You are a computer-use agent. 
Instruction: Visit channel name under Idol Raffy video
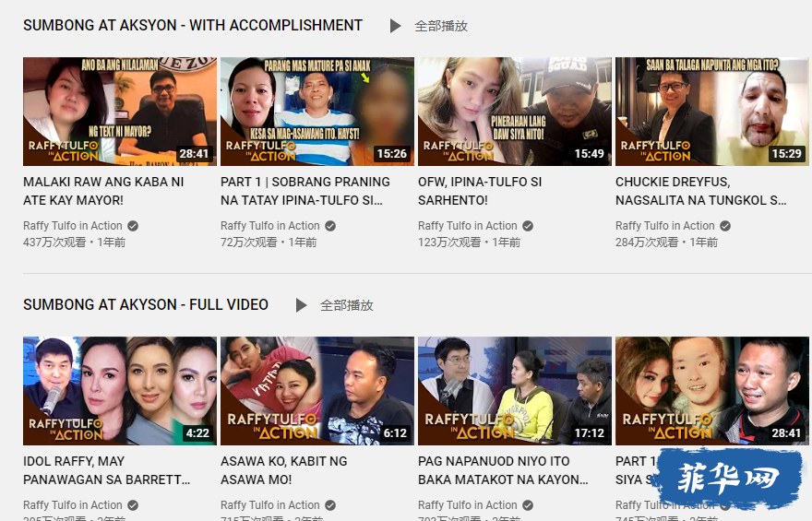click(73, 505)
